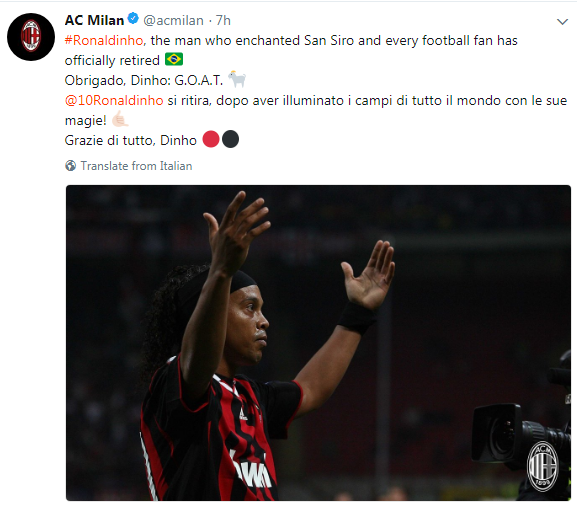Open the tweet options chevron menu
The height and width of the screenshot is (505, 577).
point(562,22)
